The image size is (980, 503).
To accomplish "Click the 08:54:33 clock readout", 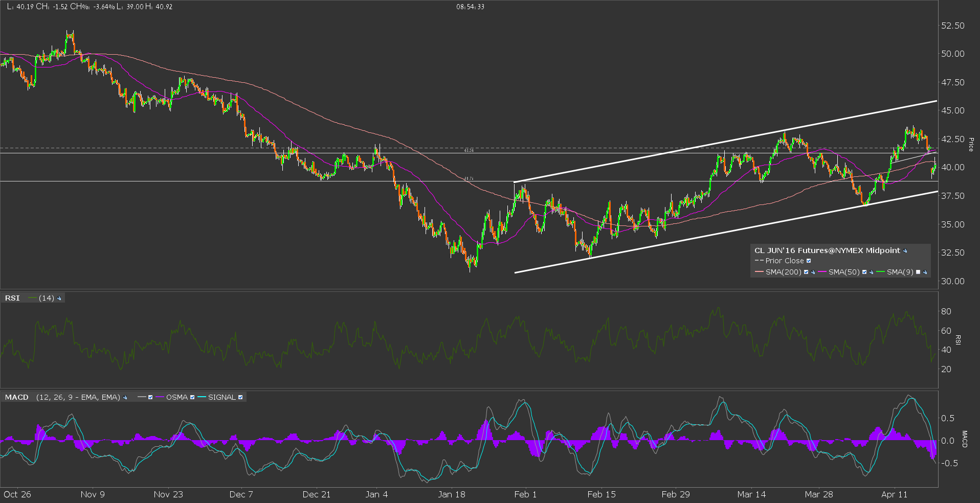I will (471, 7).
